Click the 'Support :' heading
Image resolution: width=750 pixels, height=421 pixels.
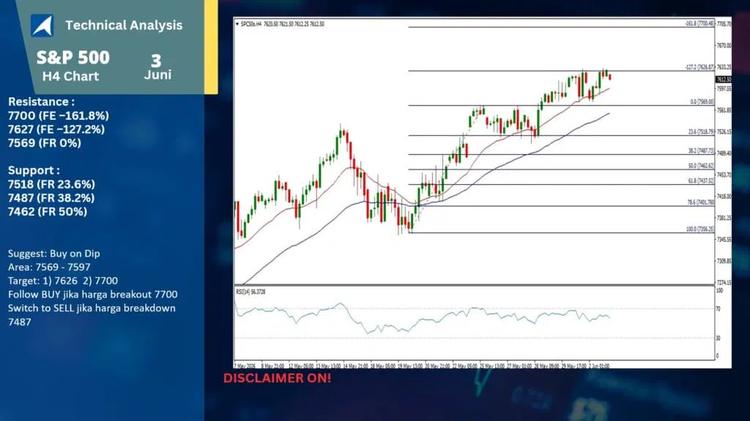click(34, 170)
